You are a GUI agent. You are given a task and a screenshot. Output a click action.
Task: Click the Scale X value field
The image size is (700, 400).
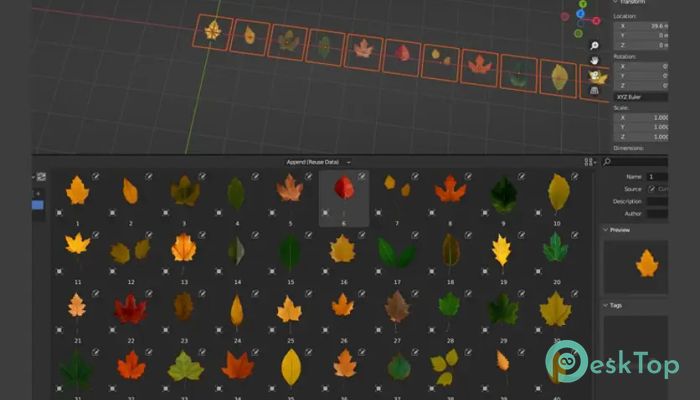[x=641, y=117]
